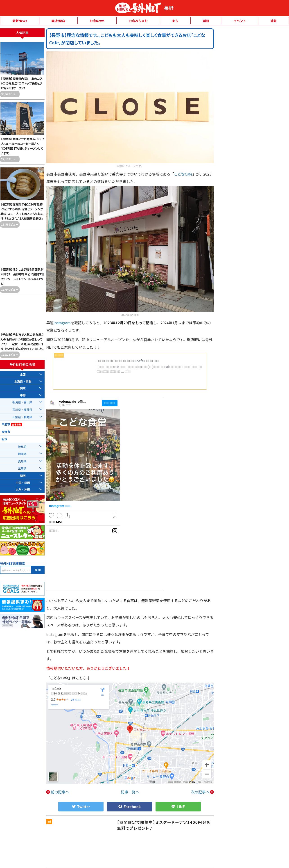Image resolution: width=289 pixels, height=868 pixels.
Task: Click the 広告出稿はこちら ad banner
Action: coord(22,509)
